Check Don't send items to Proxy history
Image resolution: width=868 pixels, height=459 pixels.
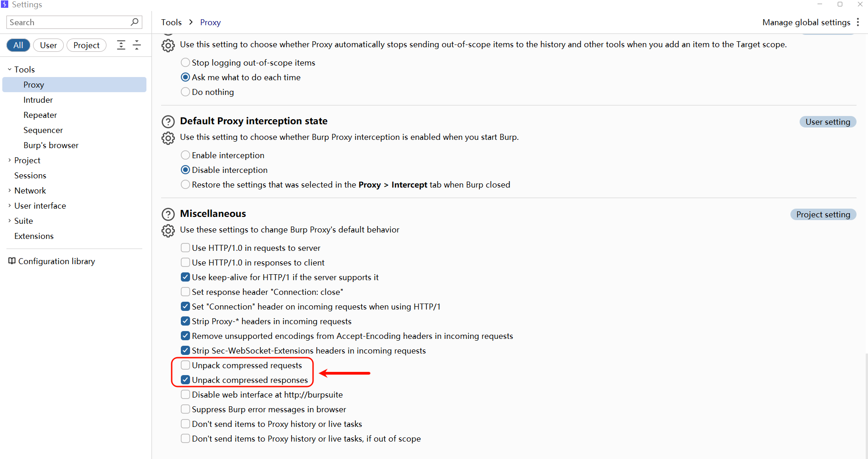(185, 424)
